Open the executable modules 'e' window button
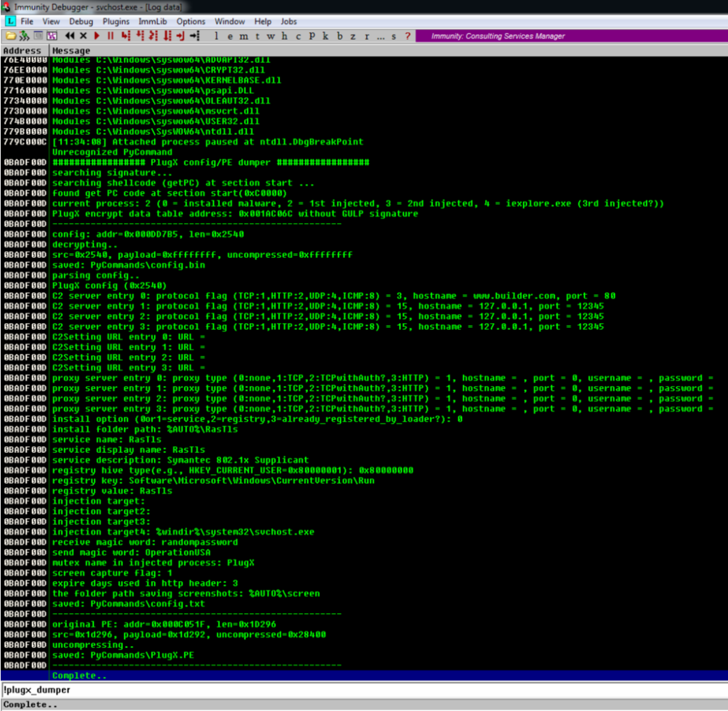Image resolution: width=728 pixels, height=711 pixels. point(230,36)
